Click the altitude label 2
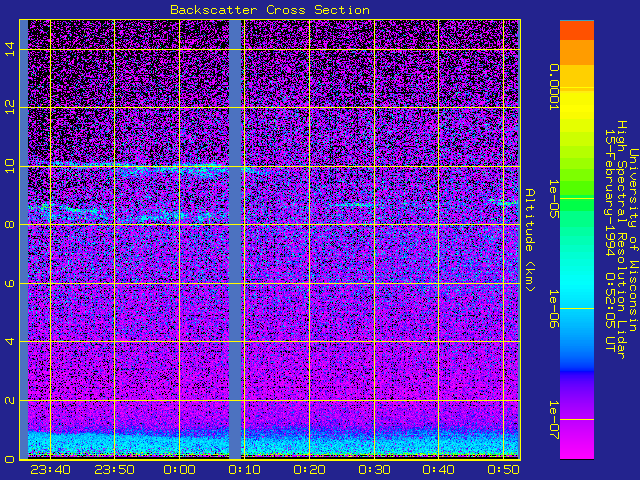 (9, 400)
